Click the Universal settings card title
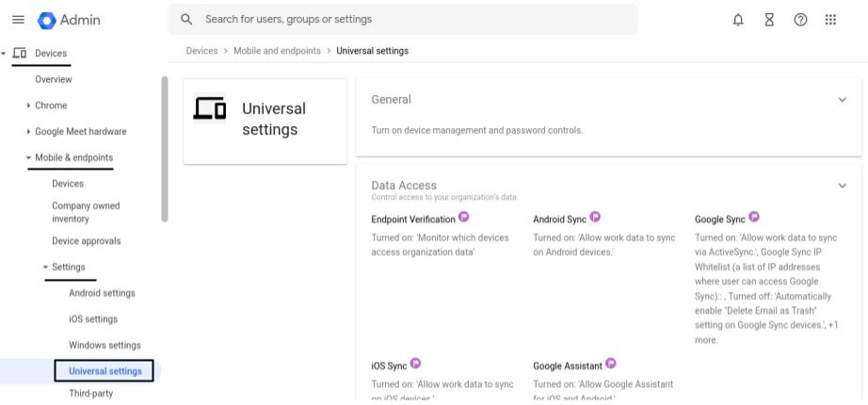Image resolution: width=868 pixels, height=405 pixels. pyautogui.click(x=273, y=119)
